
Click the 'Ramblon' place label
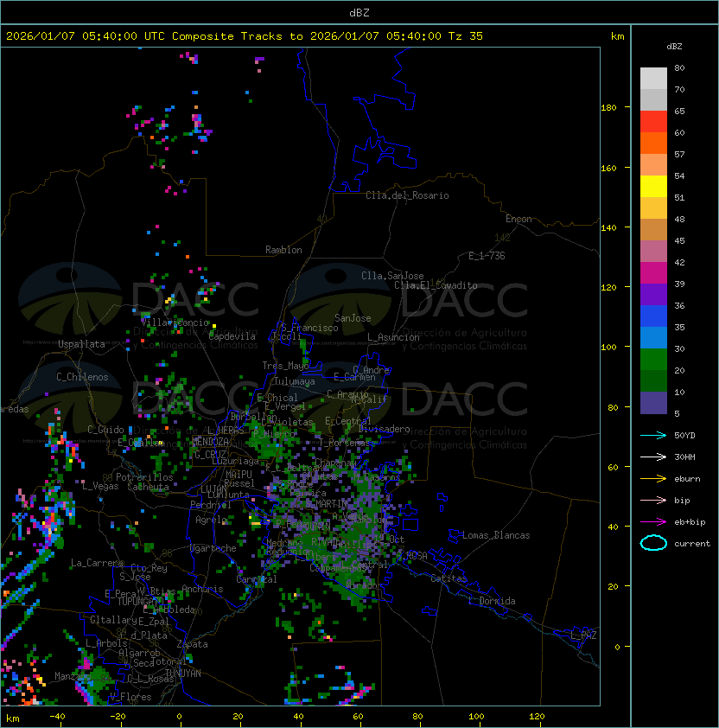pos(283,250)
